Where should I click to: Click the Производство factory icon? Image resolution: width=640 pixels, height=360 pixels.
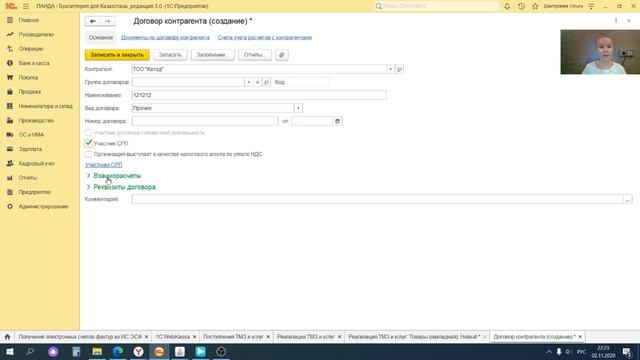click(x=10, y=120)
